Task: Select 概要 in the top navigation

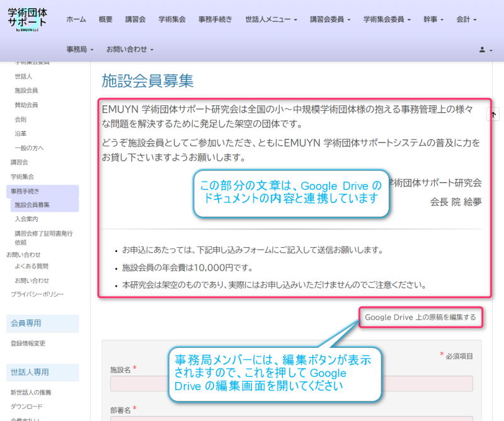Action: click(x=106, y=20)
